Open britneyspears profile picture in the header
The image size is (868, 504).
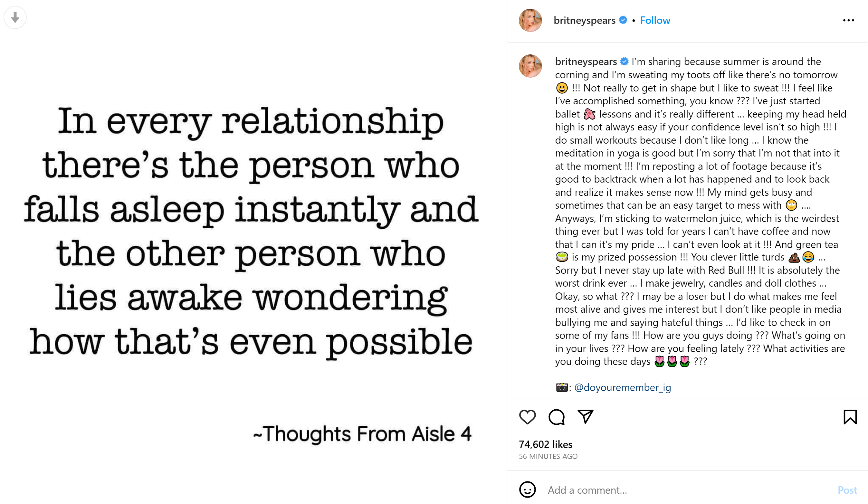(x=530, y=20)
